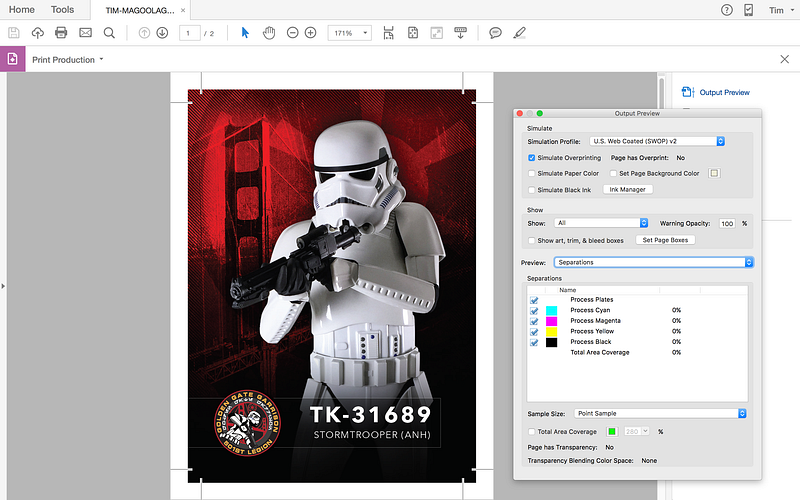Viewport: 800px width, 500px height.
Task: Open the notifications icon beside Help
Action: (748, 10)
